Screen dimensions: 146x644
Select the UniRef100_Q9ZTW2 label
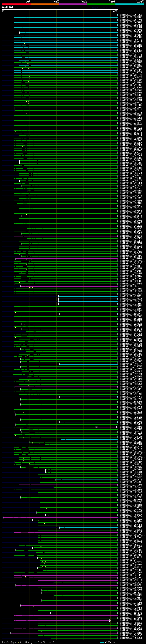click(x=131, y=63)
